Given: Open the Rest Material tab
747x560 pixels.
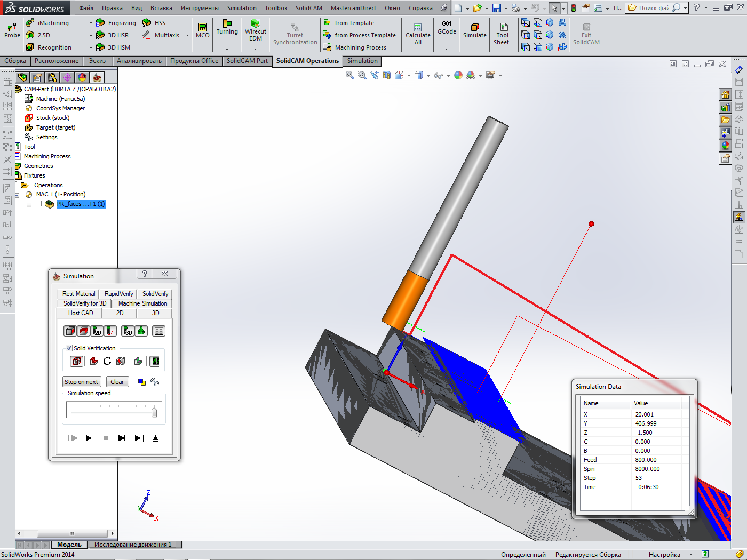Looking at the screenshot, I should coord(78,294).
